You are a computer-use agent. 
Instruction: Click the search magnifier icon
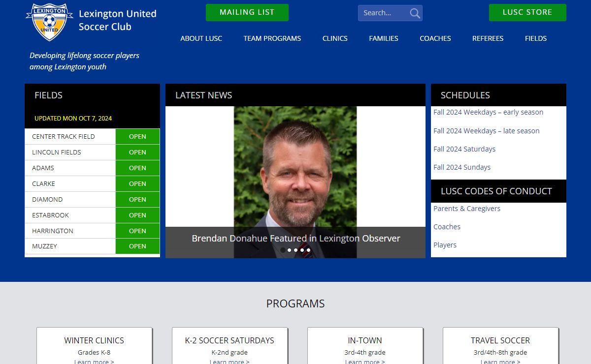415,13
